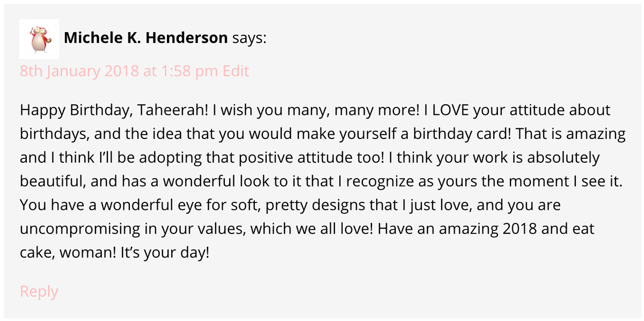This screenshot has width=644, height=321.
Task: Open the Edit link for this comment
Action: pos(236,70)
